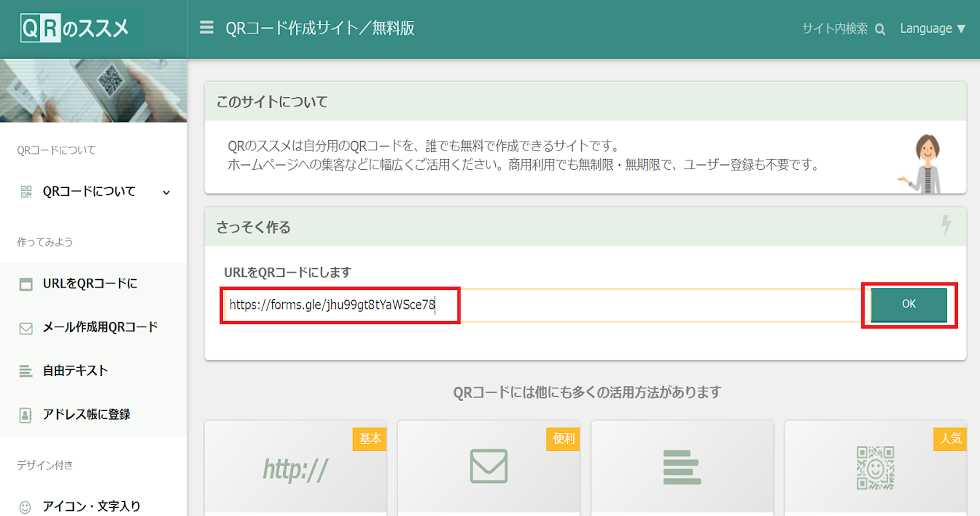Expand the QRコードについて sidebar chevron
Image resolution: width=980 pixels, height=516 pixels.
[166, 193]
